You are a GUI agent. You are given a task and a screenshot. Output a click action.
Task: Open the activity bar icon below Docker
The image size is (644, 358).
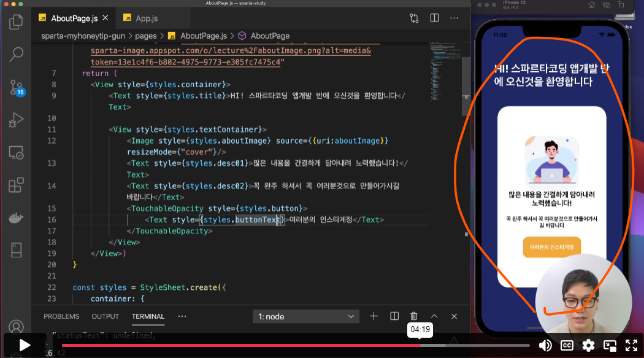(x=16, y=250)
